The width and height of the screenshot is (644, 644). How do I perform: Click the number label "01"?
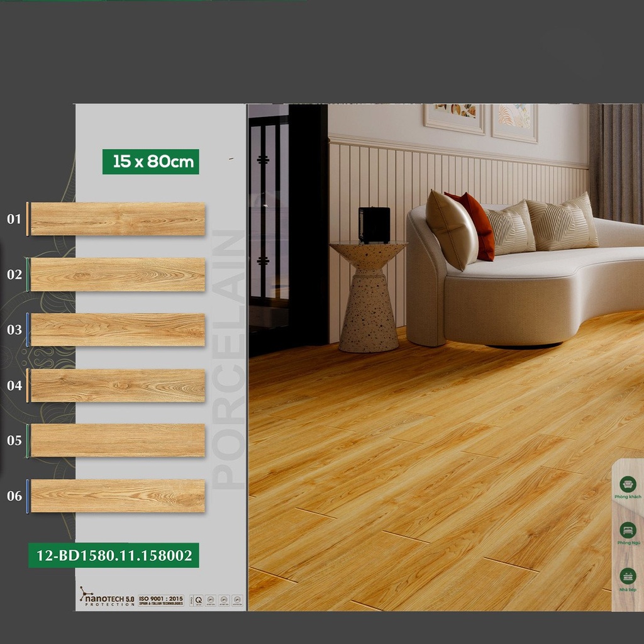[14, 219]
